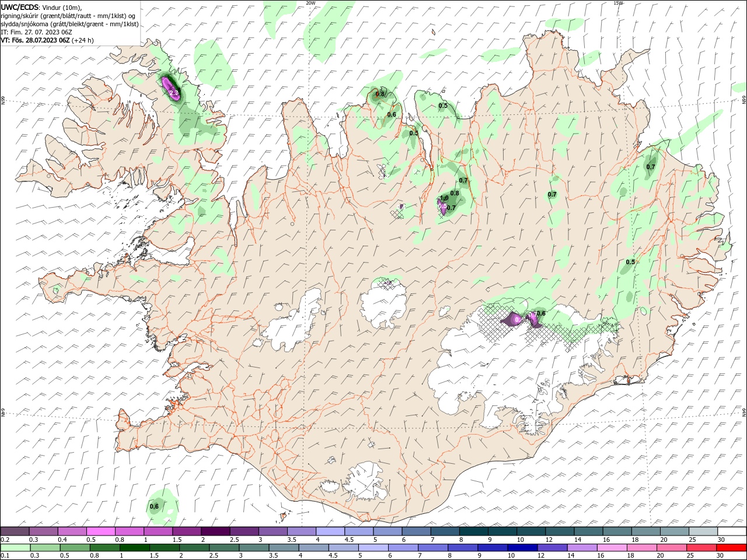Click the valid time line 'VT: Fös. 28.07.2023 06Z'
Screen dimensions: 747x560
35,40
